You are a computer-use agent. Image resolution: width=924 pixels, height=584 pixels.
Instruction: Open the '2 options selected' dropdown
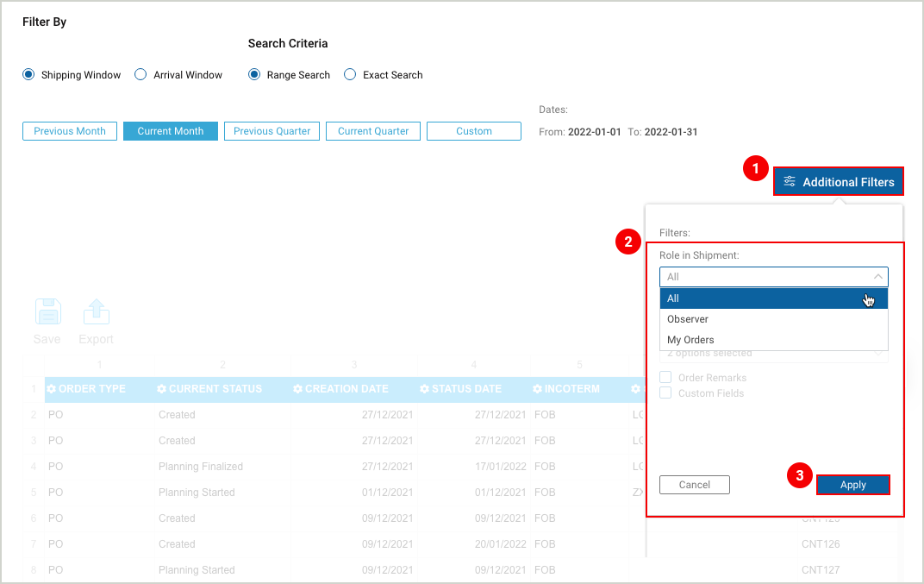pyautogui.click(x=774, y=354)
